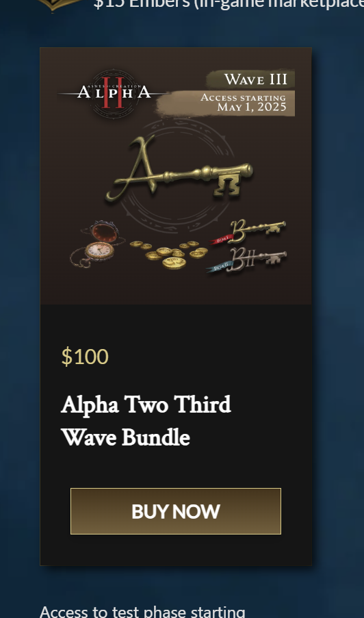The image size is (364, 618).
Task: Click the large golden Alpha key icon
Action: (x=179, y=168)
